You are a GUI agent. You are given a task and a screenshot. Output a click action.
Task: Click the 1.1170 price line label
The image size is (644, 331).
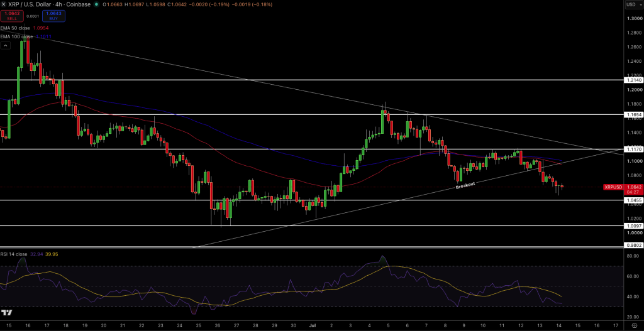click(x=633, y=149)
